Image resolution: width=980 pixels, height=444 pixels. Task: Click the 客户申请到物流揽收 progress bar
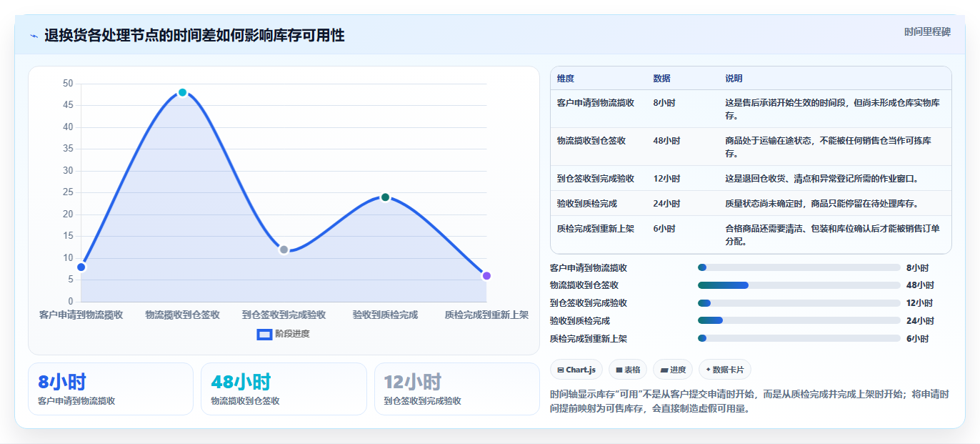pos(799,267)
